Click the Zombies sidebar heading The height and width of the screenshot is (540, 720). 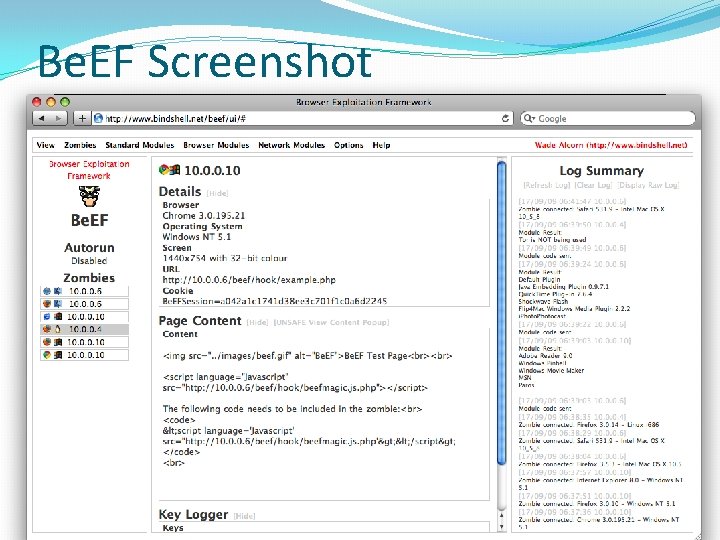[x=89, y=278]
